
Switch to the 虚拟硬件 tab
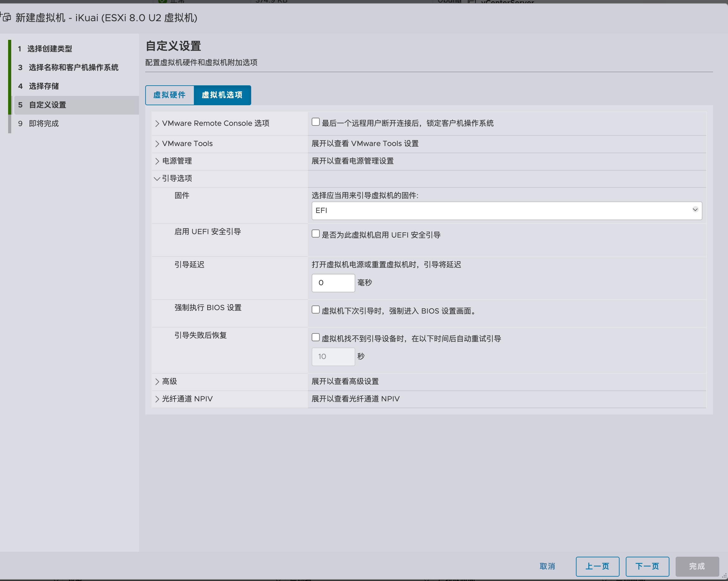pos(170,95)
